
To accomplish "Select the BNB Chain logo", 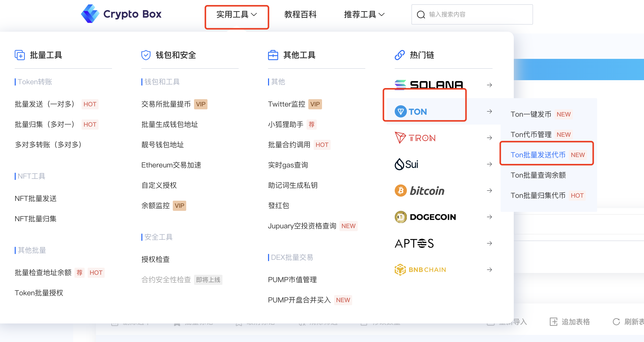I will (x=420, y=270).
